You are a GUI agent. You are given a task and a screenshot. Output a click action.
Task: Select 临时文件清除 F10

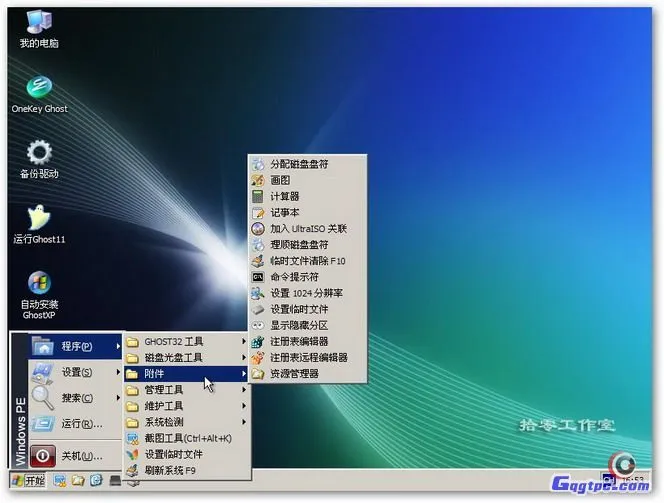(x=307, y=261)
